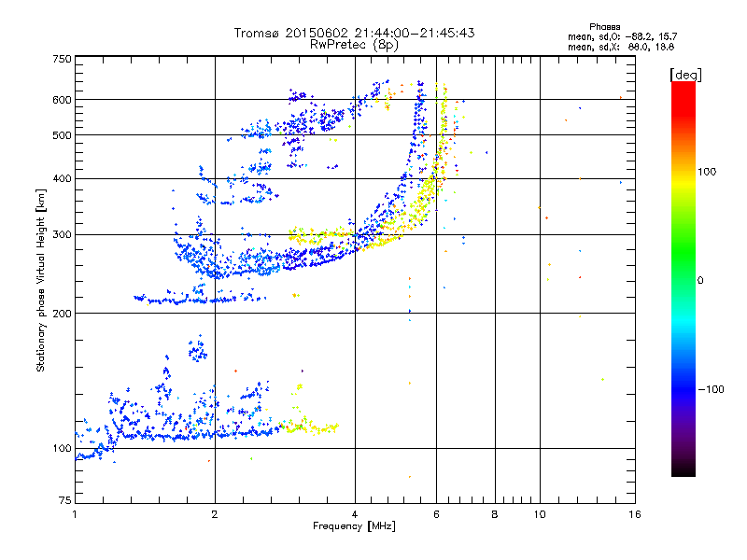The height and width of the screenshot is (560, 747).
Task: Click the x-axis label '10'
Action: (540, 514)
